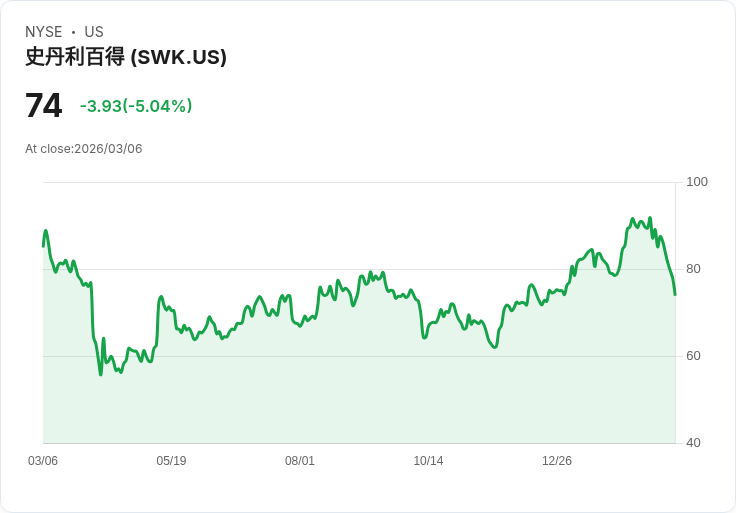The image size is (736, 513).
Task: Click the 12/26 x-axis date label
Action: coord(557,461)
